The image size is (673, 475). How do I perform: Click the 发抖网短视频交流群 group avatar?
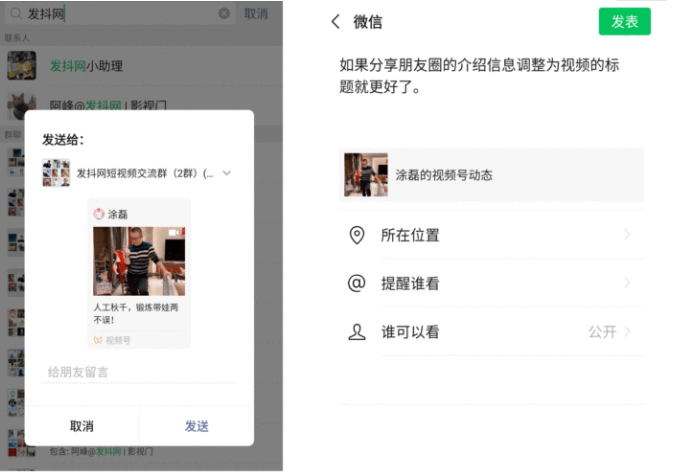[x=56, y=173]
